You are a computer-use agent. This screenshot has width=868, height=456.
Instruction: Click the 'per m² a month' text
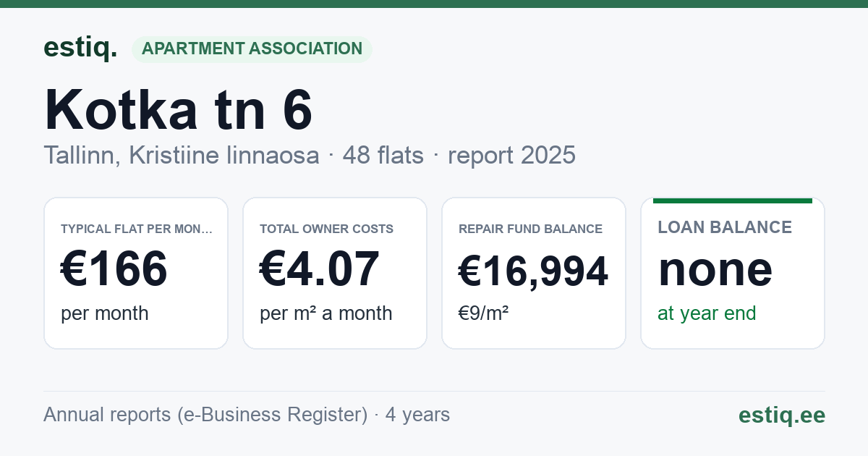[326, 313]
